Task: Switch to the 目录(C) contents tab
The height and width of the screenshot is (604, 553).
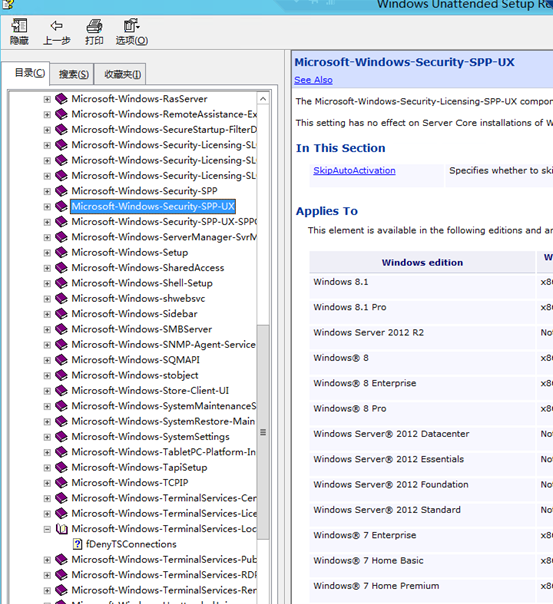Action: pos(30,73)
